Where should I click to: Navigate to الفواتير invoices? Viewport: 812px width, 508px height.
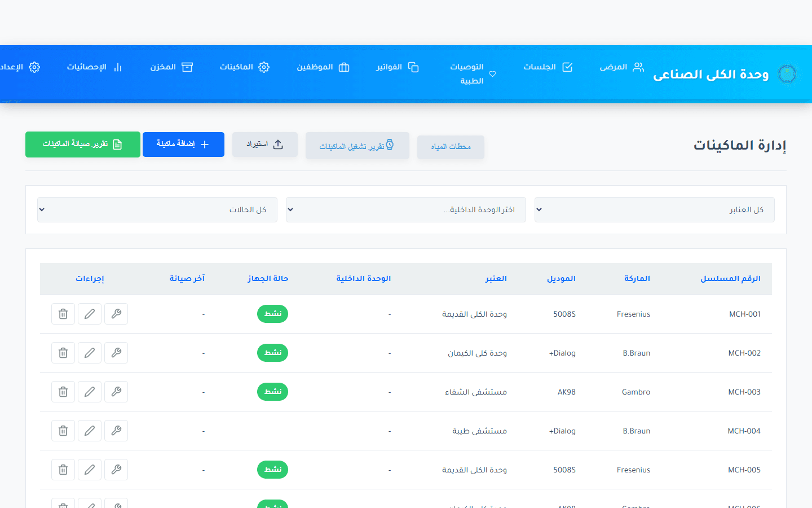tap(398, 67)
